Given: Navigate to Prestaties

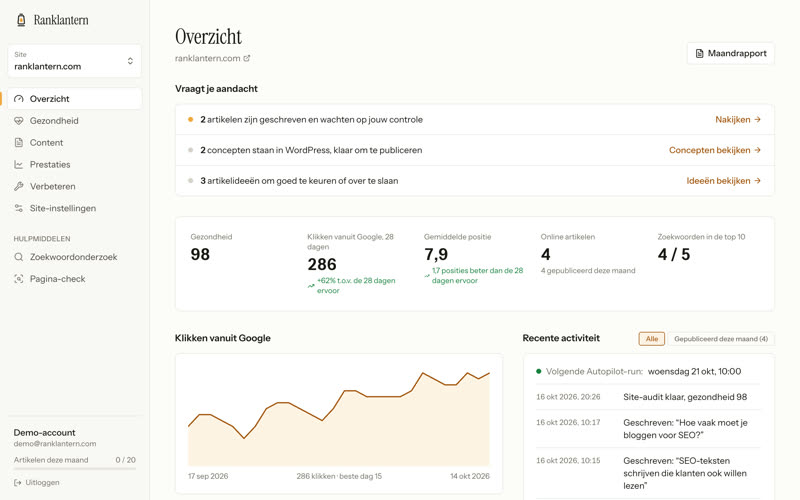Looking at the screenshot, I should pos(74,165).
